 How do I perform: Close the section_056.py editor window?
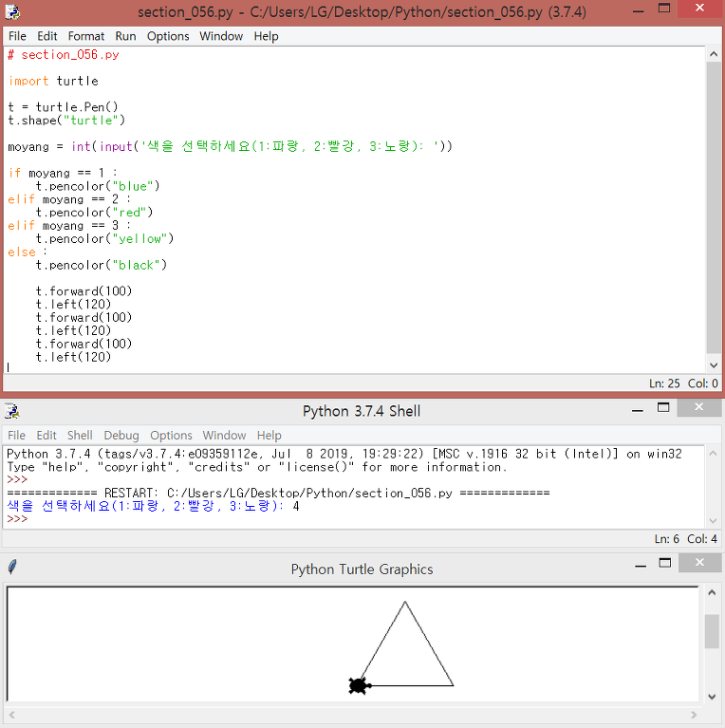[700, 9]
